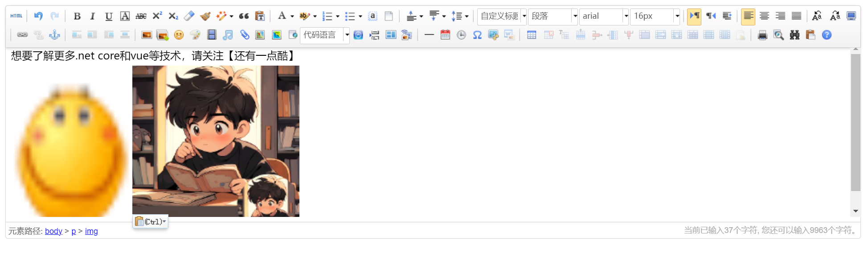Open font color picker arrow

pyautogui.click(x=292, y=17)
